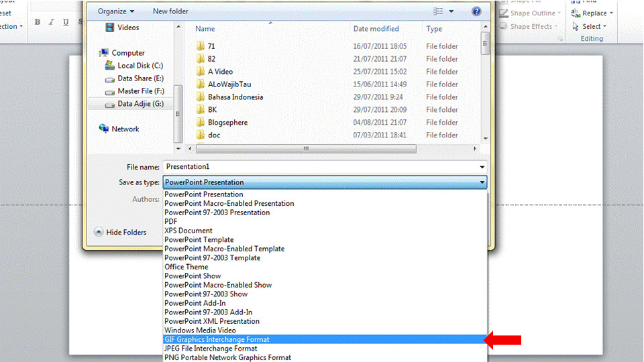
Task: Choose PowerPoint Add-In file type
Action: pyautogui.click(x=325, y=303)
